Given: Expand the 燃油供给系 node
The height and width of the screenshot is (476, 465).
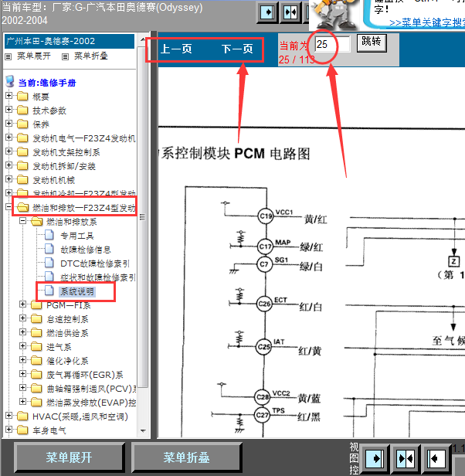Looking at the screenshot, I should click(x=22, y=331).
